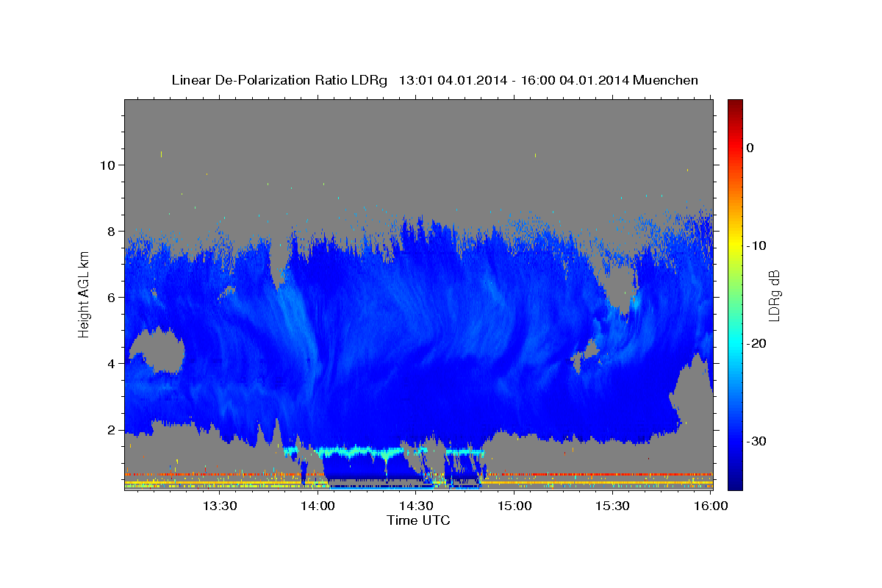Click the end time "16:00 04.01.2014" in title
The height and width of the screenshot is (588, 882).
574,80
